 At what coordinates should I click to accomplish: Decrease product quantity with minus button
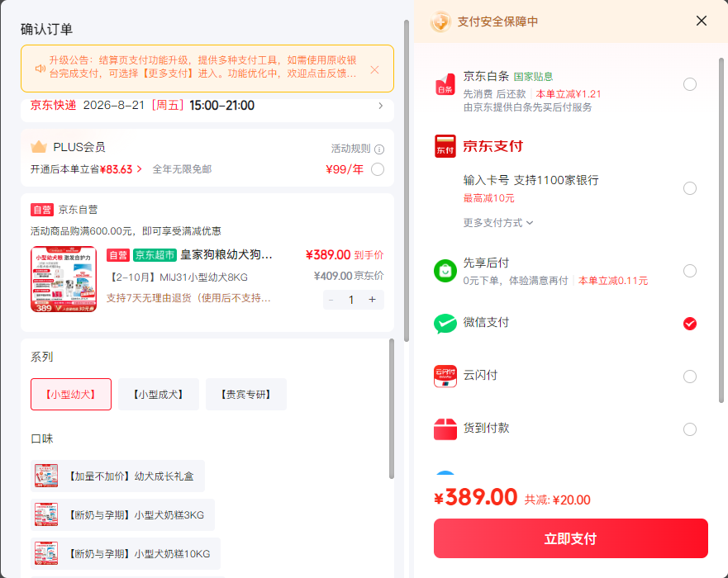tap(331, 300)
